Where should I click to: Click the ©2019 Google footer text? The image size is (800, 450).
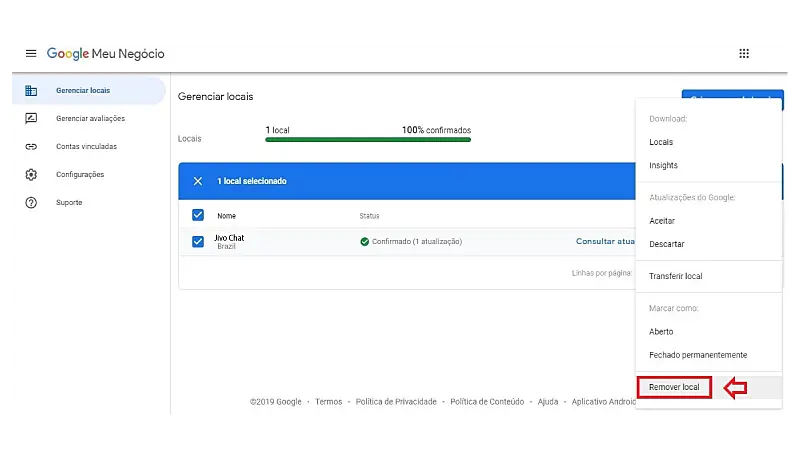pyautogui.click(x=276, y=402)
